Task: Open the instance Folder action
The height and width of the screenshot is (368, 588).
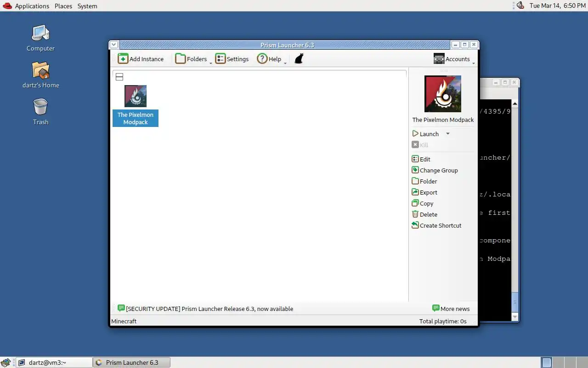Action: point(424,181)
